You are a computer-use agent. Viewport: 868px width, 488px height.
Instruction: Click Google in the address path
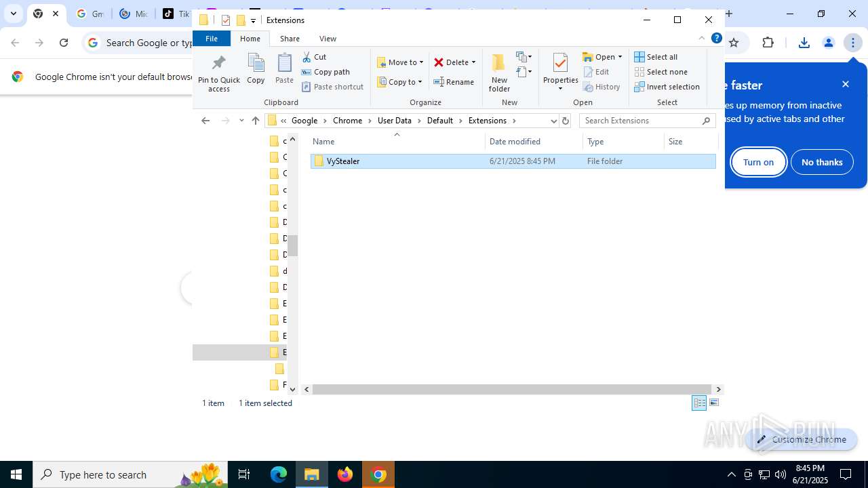[304, 121]
